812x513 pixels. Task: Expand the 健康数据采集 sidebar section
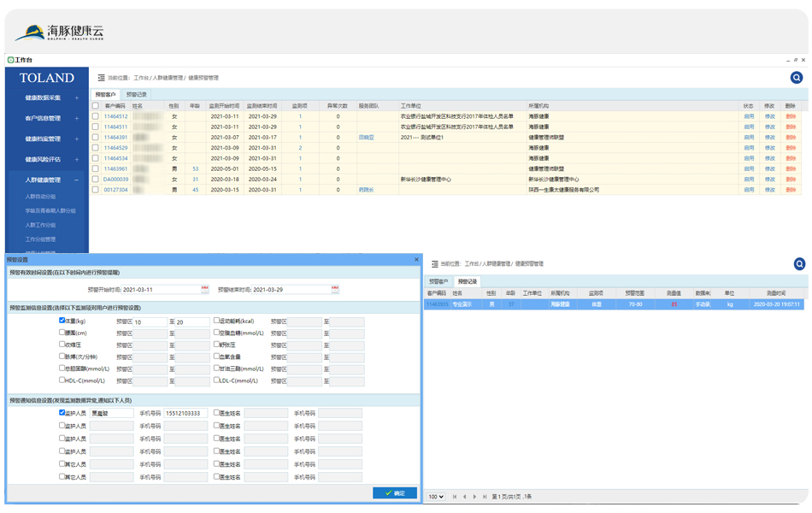click(x=77, y=97)
